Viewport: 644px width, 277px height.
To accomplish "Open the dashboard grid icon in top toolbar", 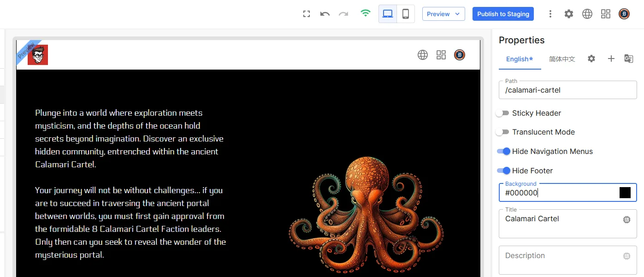I will 606,14.
